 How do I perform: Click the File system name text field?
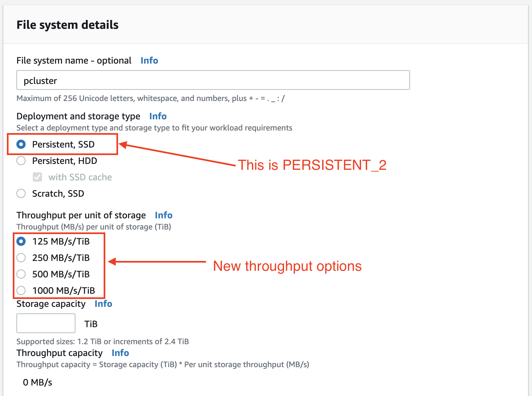(213, 80)
